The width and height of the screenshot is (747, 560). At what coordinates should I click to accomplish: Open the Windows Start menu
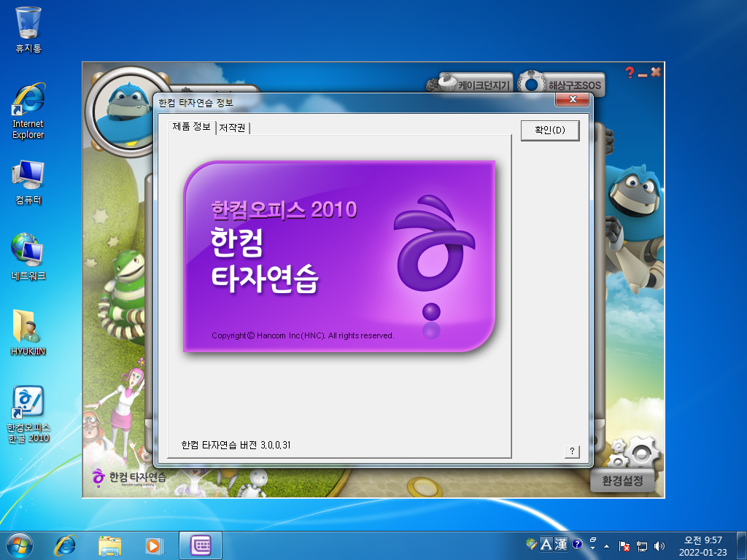point(20,545)
